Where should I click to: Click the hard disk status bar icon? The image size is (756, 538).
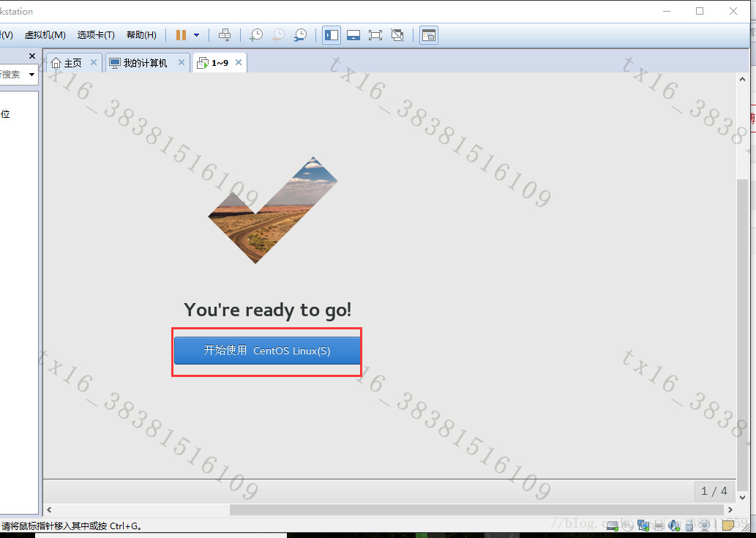[x=613, y=526]
